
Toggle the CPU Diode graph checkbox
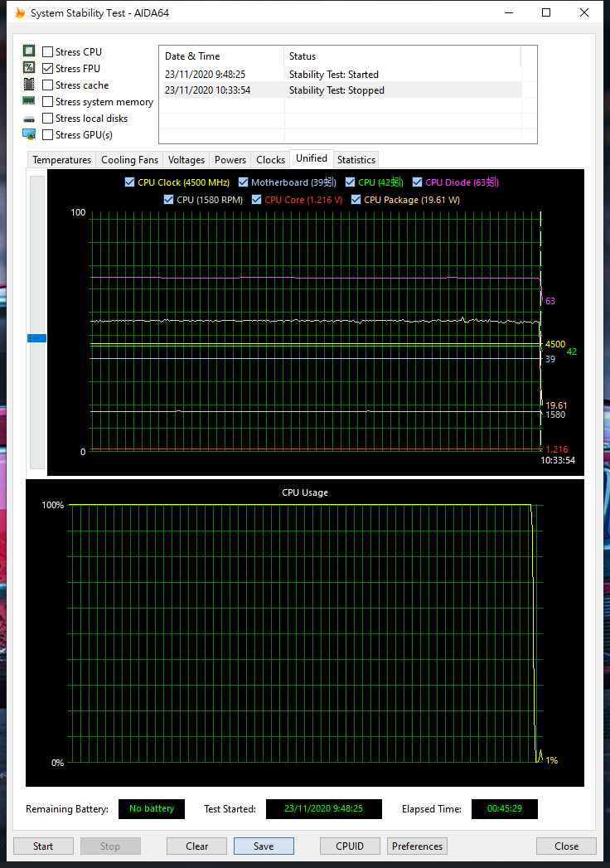coord(418,182)
